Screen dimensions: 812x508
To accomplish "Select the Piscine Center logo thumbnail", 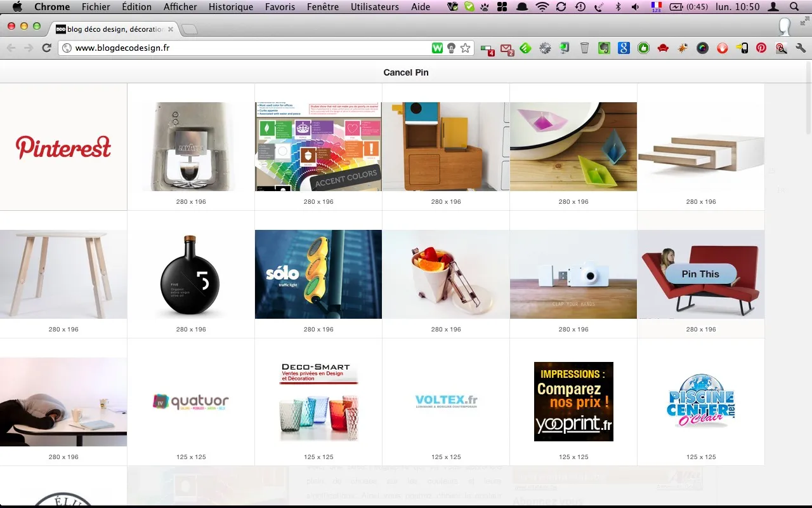I will click(701, 401).
